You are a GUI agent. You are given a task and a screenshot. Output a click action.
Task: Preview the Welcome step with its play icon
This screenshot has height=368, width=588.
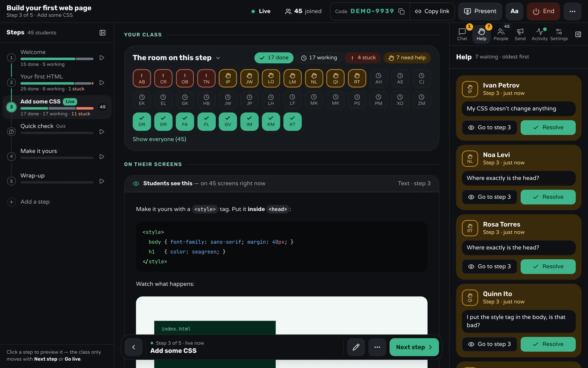click(102, 58)
